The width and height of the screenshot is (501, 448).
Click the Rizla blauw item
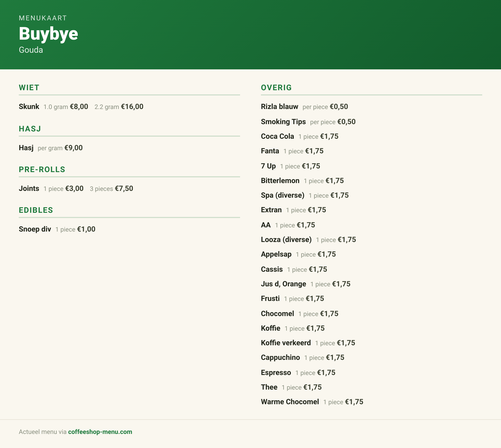click(x=279, y=107)
